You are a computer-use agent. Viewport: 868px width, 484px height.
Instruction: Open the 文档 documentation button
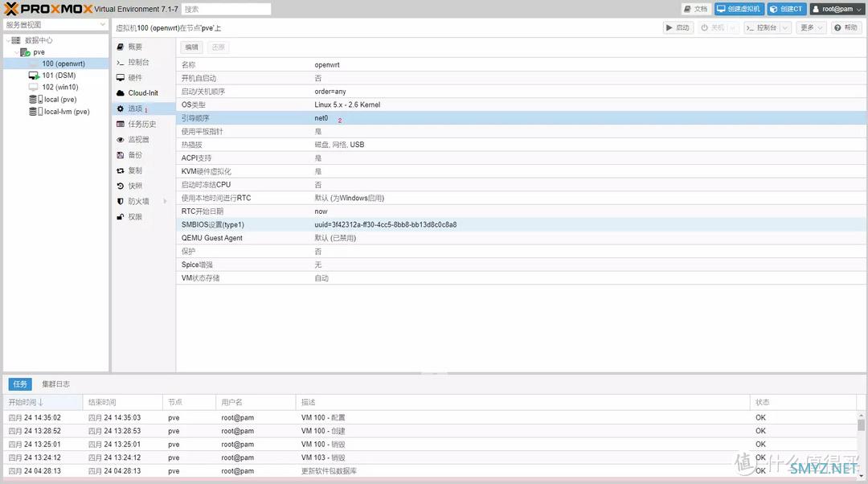[696, 9]
